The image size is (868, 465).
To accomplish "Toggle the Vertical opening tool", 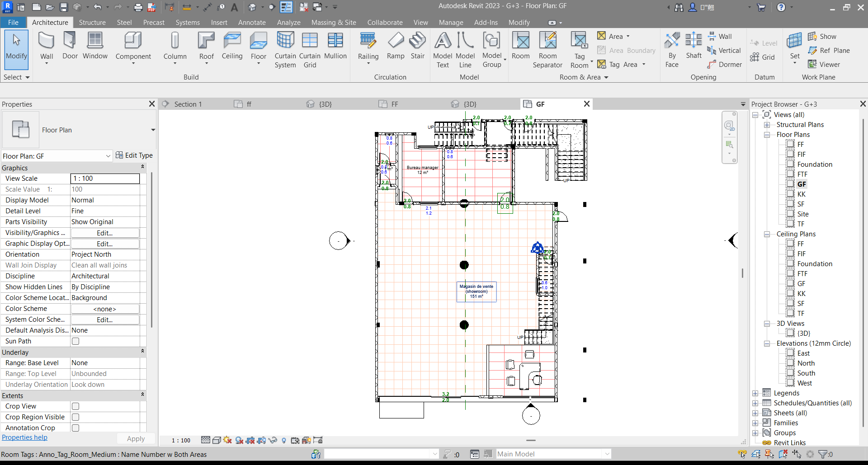I will coord(724,50).
